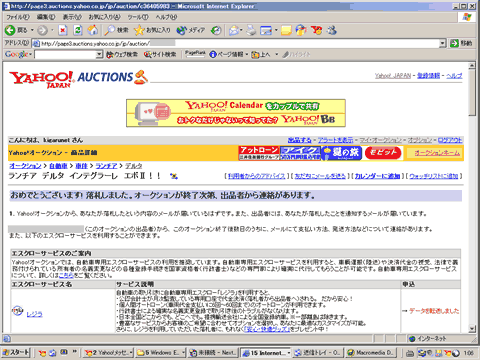The width and height of the screenshot is (480, 360).
Task: Click the Print icon in toolbar
Action: 251,30
